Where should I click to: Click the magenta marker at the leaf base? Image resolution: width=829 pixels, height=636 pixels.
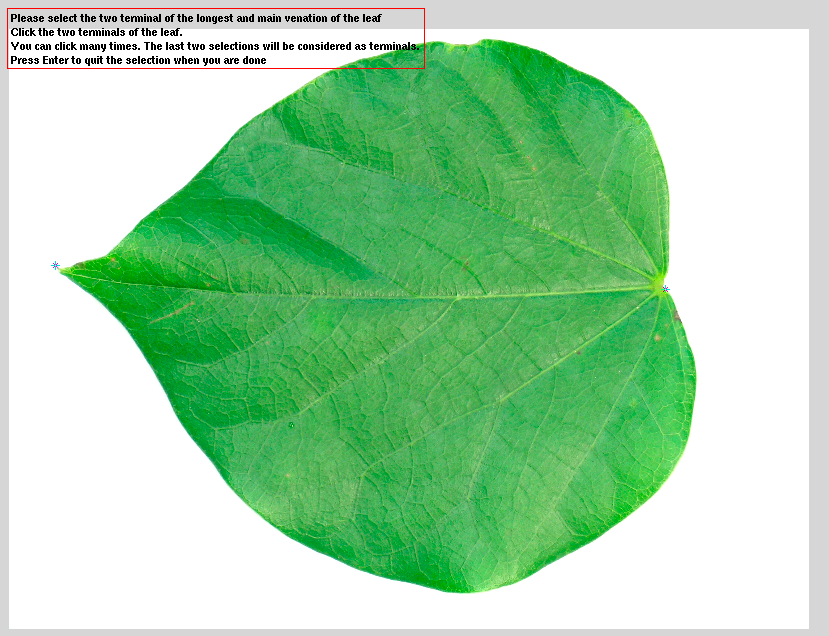point(665,290)
